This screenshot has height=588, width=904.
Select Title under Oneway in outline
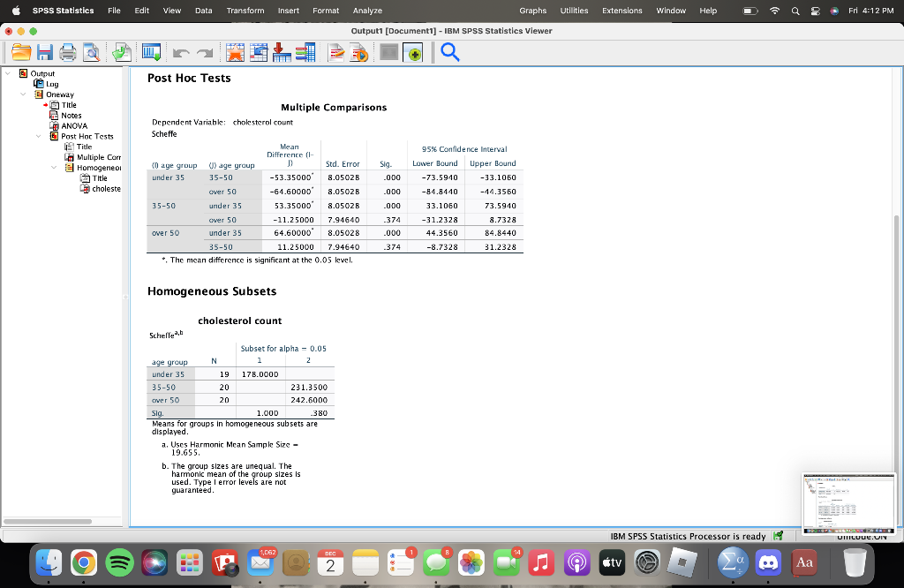tap(69, 105)
